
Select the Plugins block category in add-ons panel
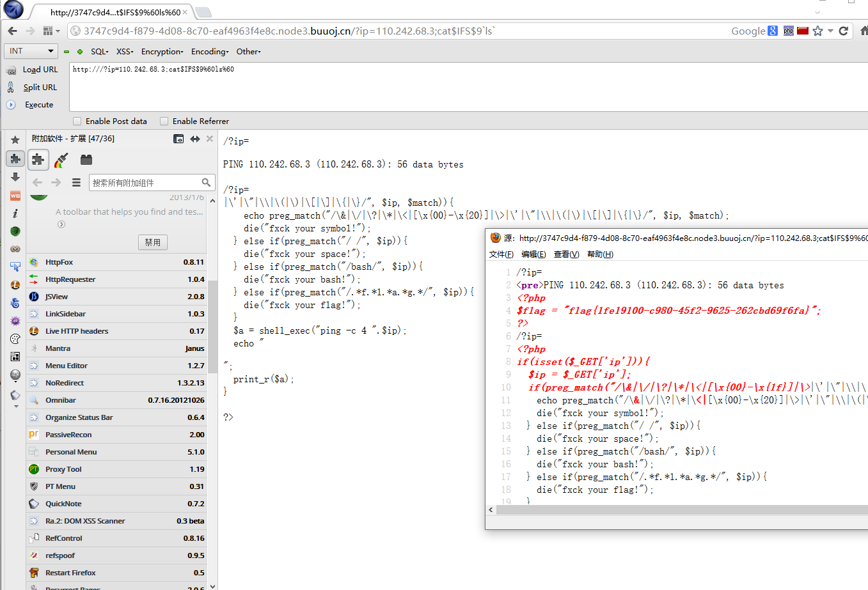86,160
